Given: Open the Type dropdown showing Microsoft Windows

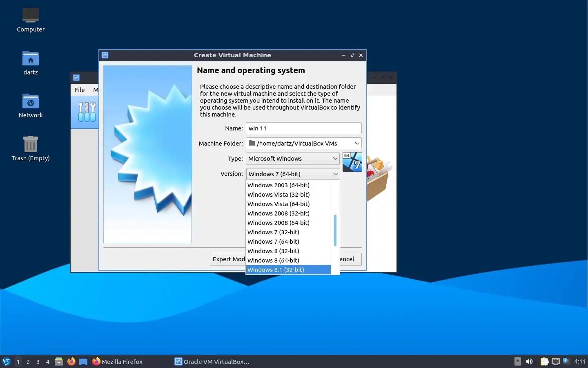Looking at the screenshot, I should [293, 159].
